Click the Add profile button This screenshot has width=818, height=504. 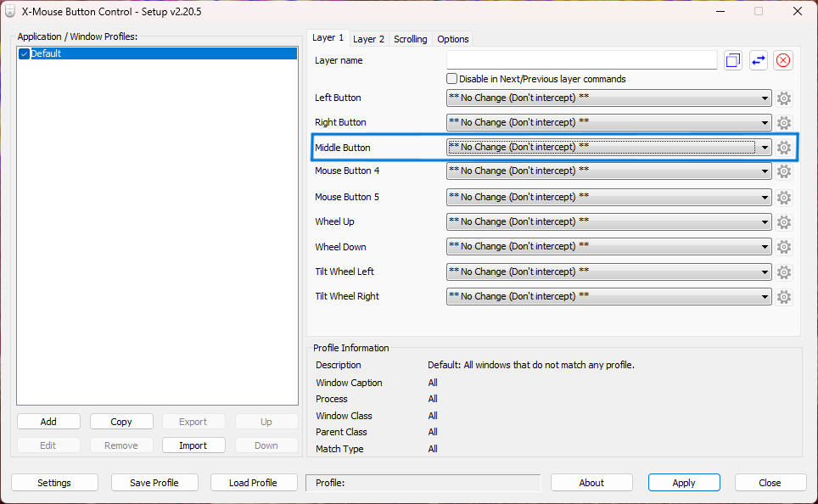pos(48,422)
